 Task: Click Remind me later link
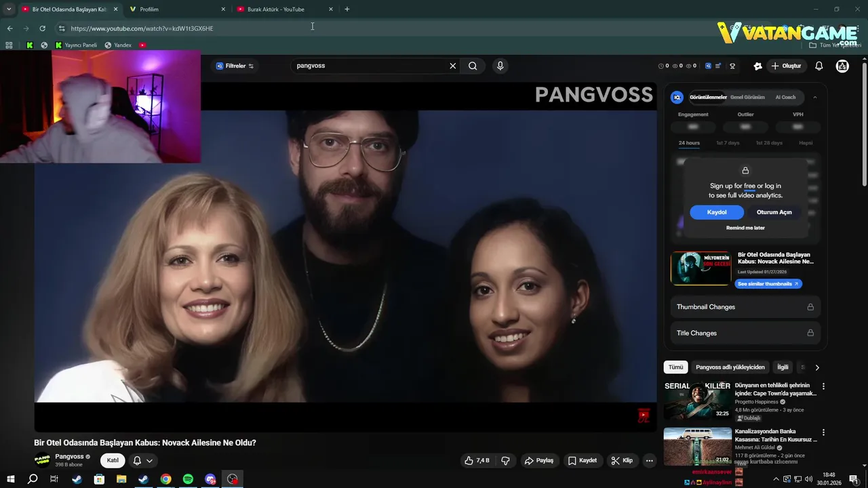pos(745,228)
